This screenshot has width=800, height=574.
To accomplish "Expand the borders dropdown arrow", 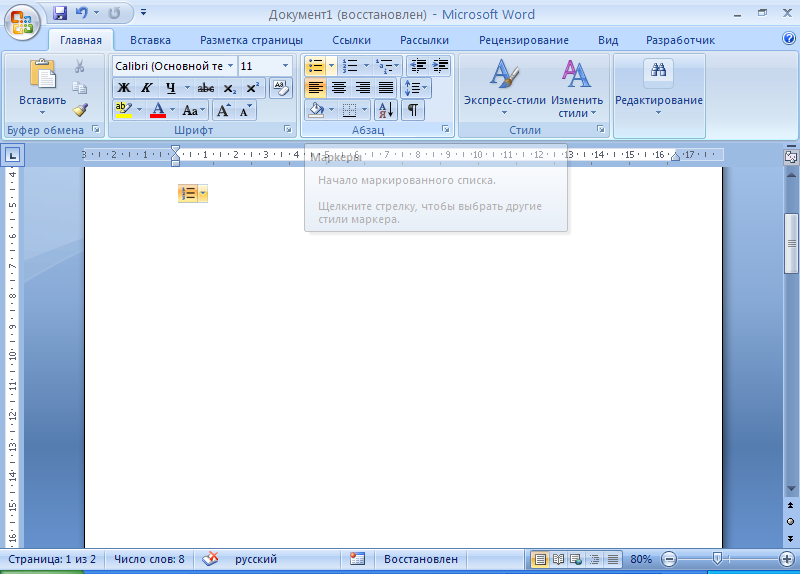I will (x=364, y=110).
